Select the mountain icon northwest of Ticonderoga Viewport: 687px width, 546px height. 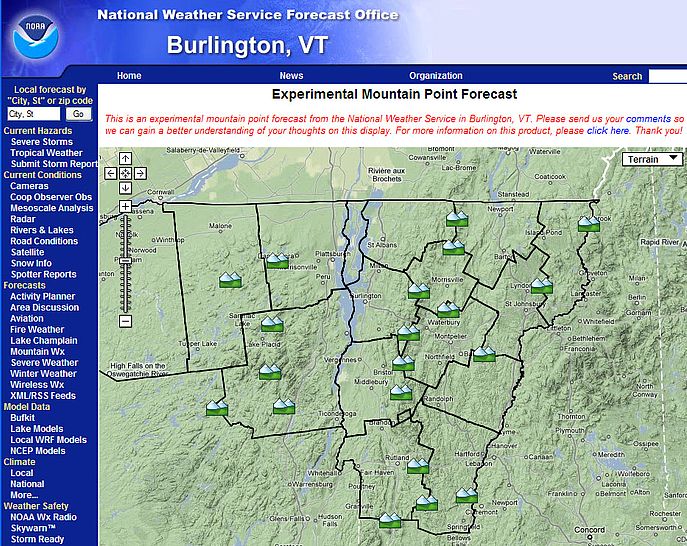tap(283, 406)
